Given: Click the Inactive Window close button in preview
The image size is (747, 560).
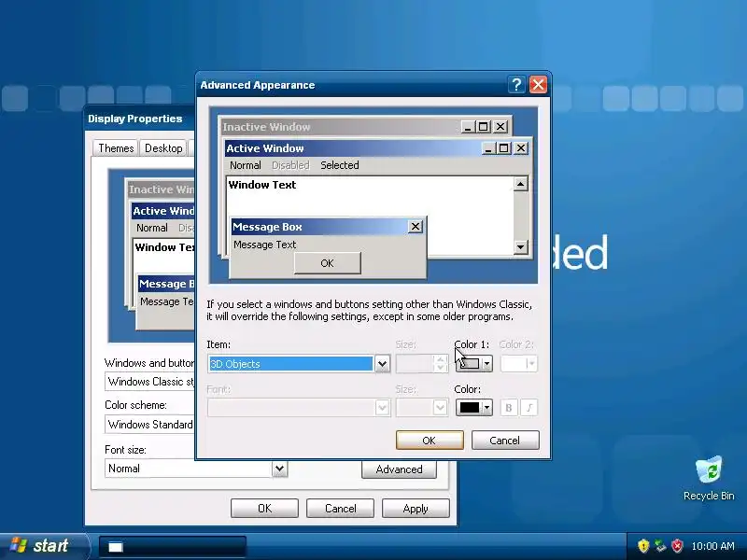Looking at the screenshot, I should (500, 127).
